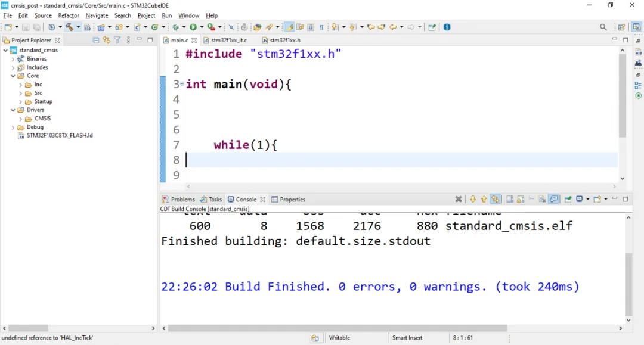Start debugging with the bug icon

(175, 27)
